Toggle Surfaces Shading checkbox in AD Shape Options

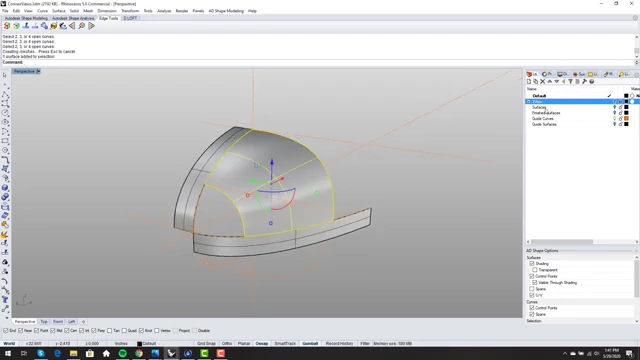(532, 264)
